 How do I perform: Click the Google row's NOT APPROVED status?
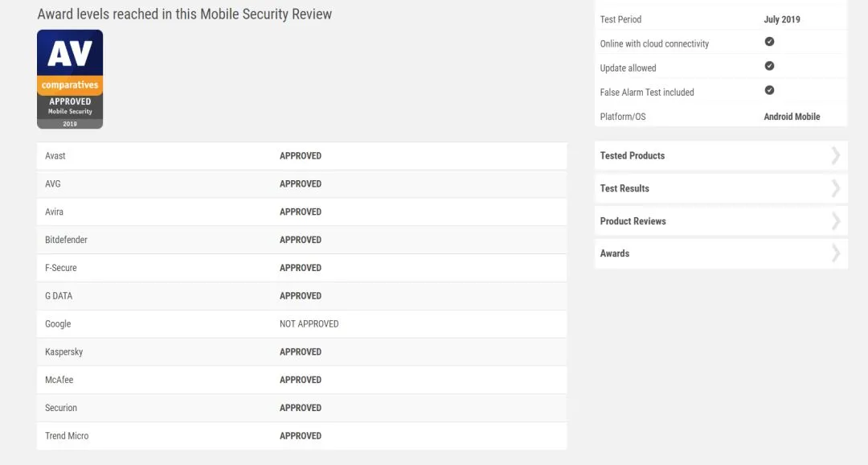pyautogui.click(x=309, y=324)
